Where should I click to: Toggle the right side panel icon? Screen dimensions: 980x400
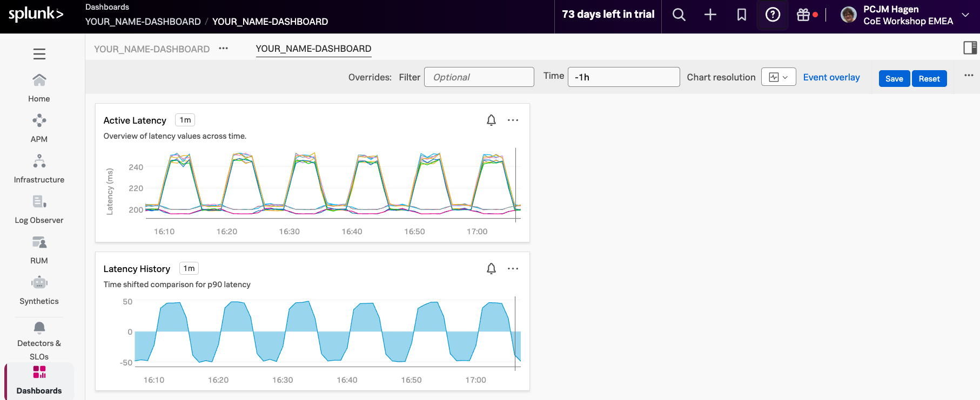click(970, 48)
